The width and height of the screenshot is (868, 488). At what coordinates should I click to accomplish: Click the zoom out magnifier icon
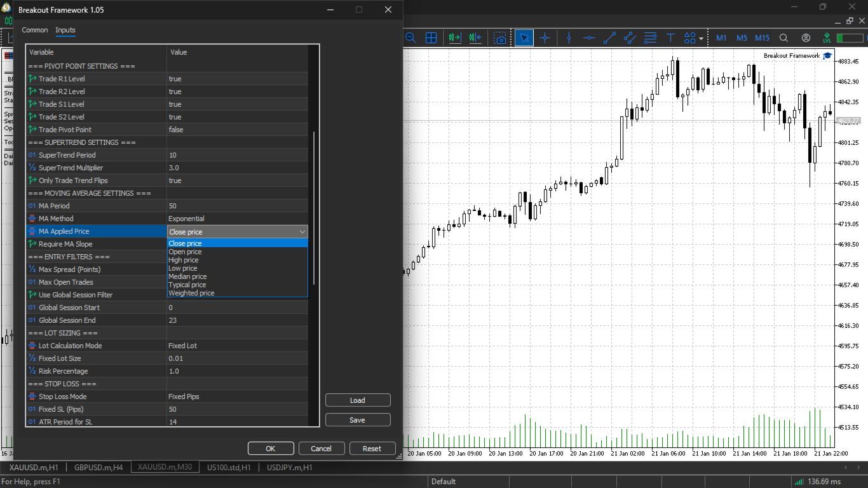pyautogui.click(x=410, y=38)
